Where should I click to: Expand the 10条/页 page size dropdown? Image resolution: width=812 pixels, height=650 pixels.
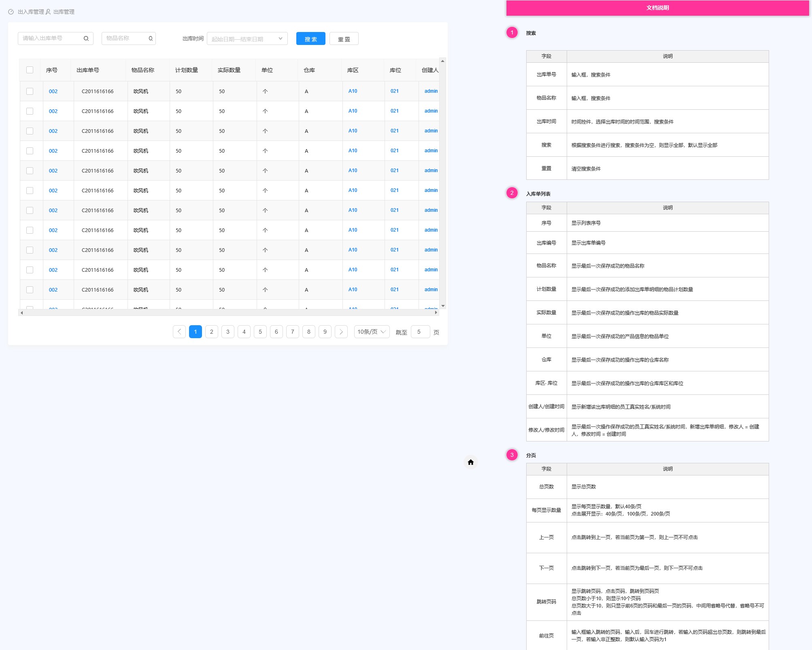(372, 332)
